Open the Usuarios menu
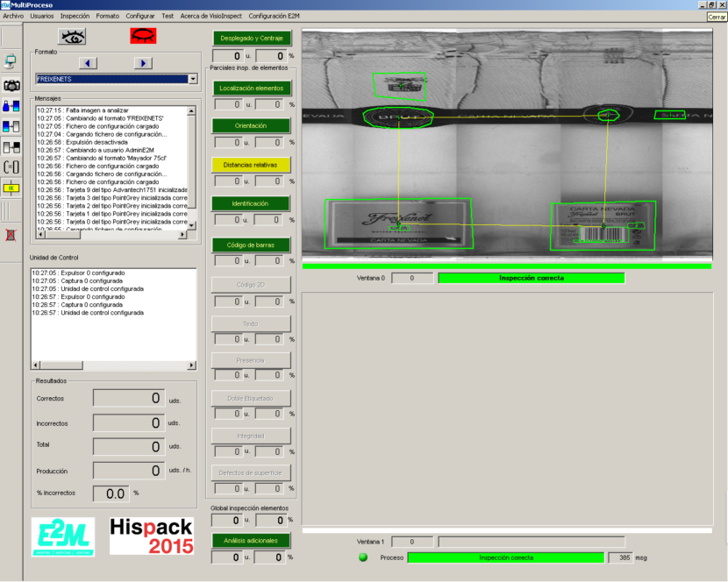Image resolution: width=728 pixels, height=582 pixels. click(42, 16)
